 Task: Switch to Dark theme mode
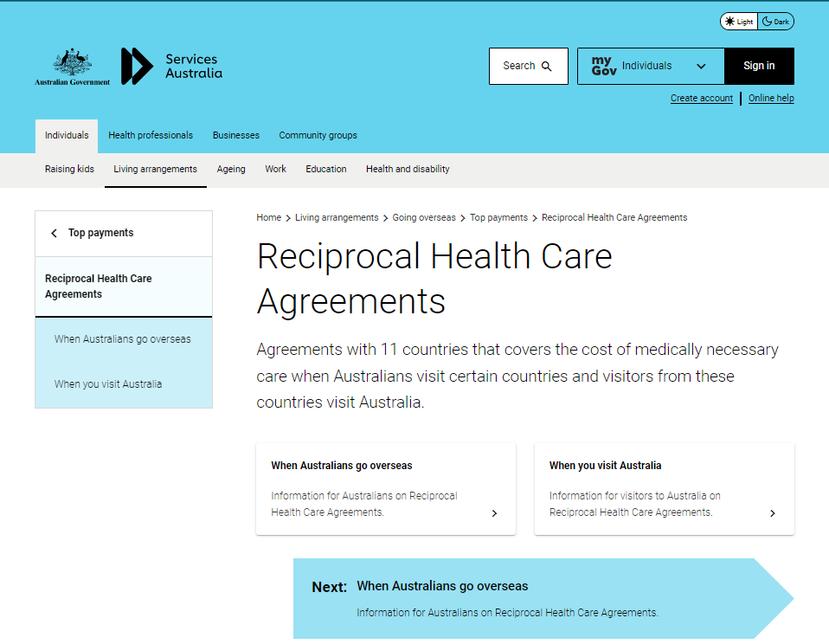coord(775,22)
